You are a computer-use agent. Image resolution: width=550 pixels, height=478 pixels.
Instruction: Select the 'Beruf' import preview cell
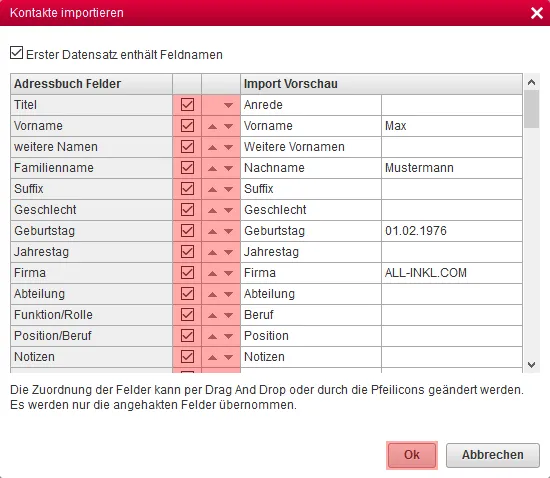311,315
